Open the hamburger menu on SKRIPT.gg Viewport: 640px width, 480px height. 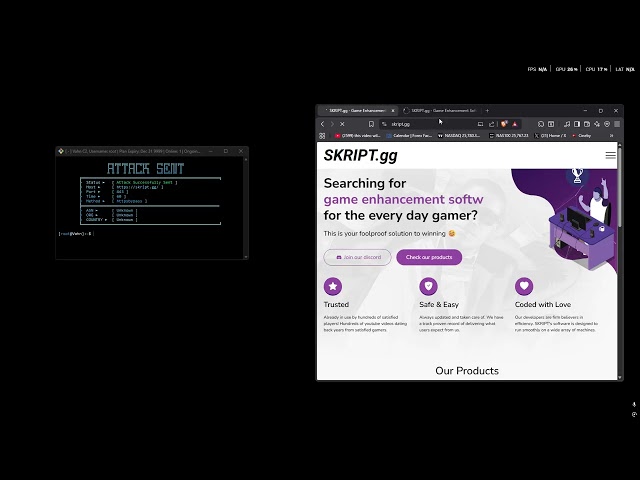coord(610,155)
